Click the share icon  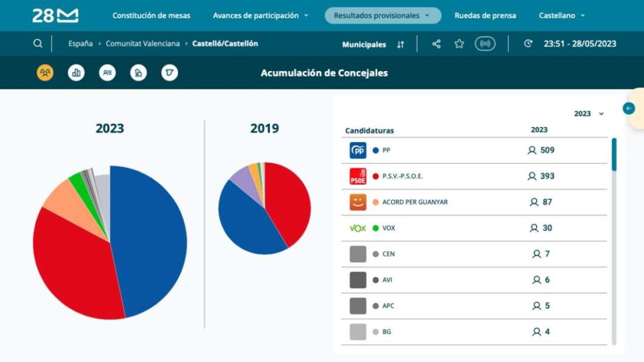[436, 43]
